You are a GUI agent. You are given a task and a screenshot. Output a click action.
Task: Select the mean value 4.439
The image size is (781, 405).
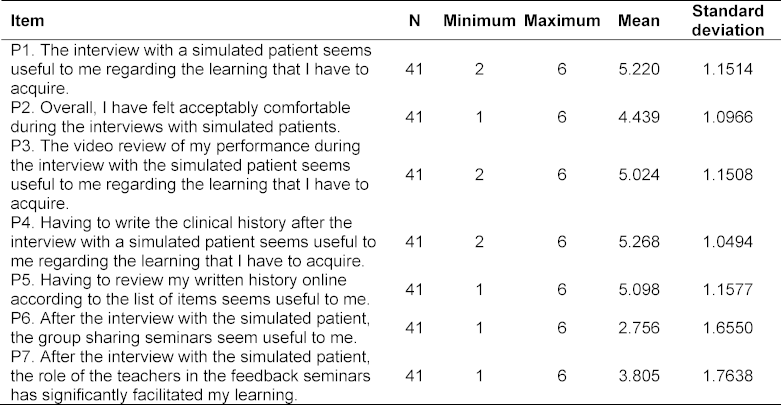pyautogui.click(x=639, y=117)
